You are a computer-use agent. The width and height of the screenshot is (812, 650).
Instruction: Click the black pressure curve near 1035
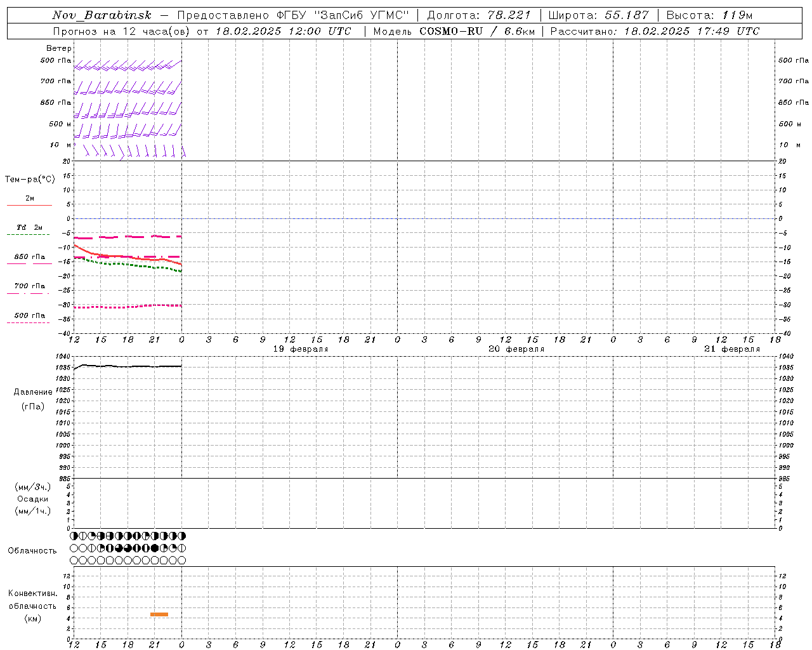[127, 366]
